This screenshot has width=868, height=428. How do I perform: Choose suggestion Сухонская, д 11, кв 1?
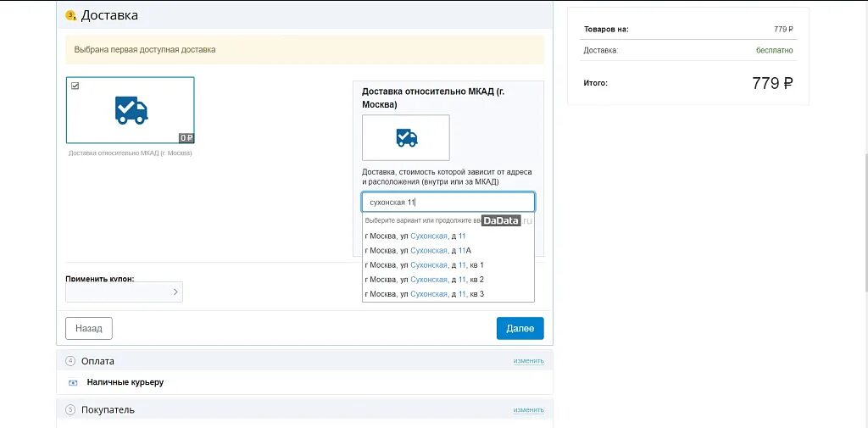(x=448, y=264)
